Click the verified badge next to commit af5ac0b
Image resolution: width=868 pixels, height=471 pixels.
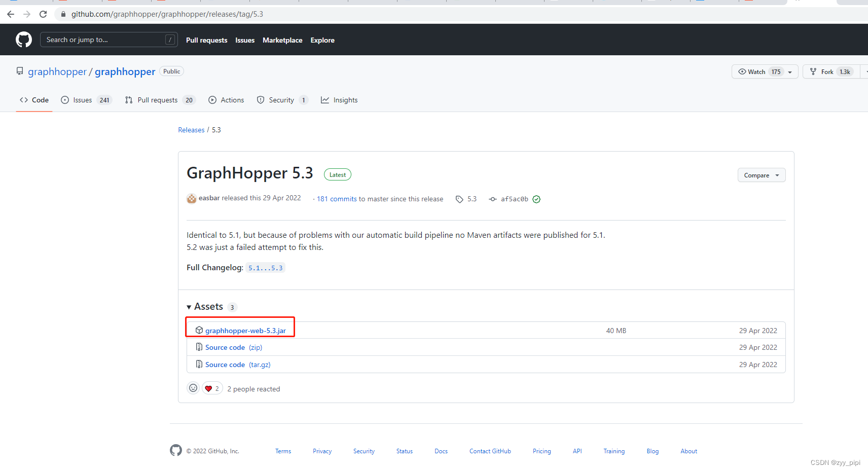pyautogui.click(x=536, y=199)
